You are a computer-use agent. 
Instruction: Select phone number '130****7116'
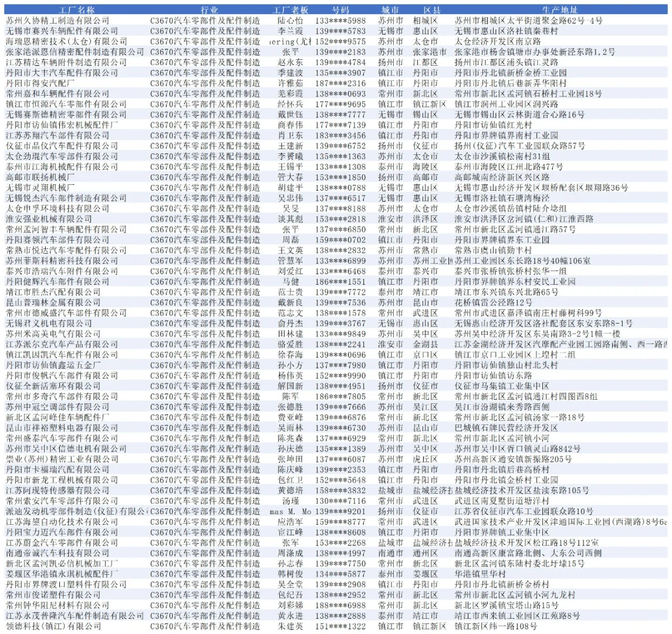point(341,501)
